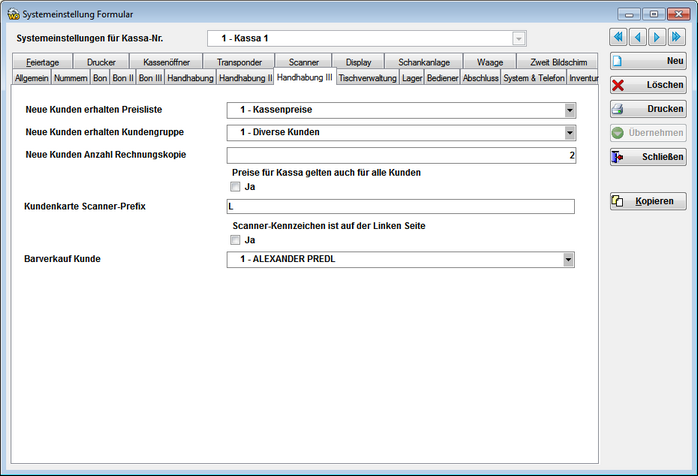This screenshot has height=476, width=698.
Task: Click the Löschen button
Action: pyautogui.click(x=648, y=85)
